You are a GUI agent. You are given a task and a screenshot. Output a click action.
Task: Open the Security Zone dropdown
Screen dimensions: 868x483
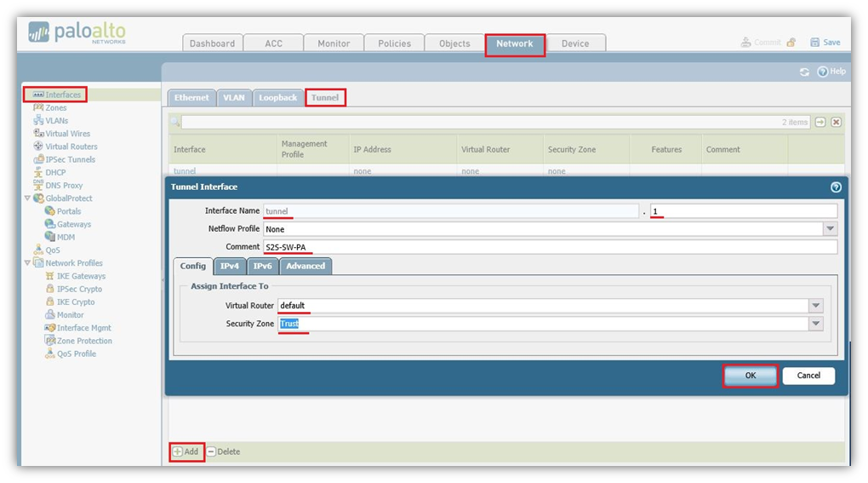[816, 324]
